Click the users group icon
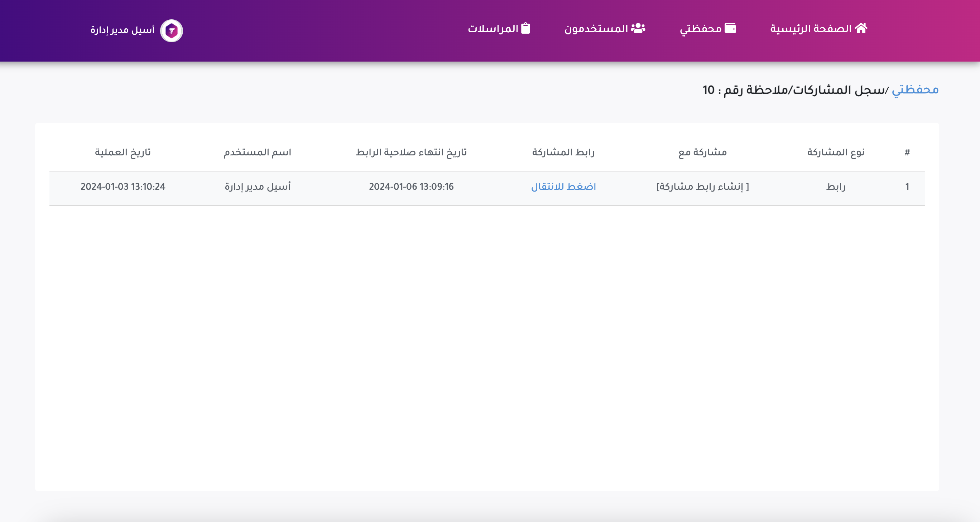980x522 pixels. click(638, 28)
